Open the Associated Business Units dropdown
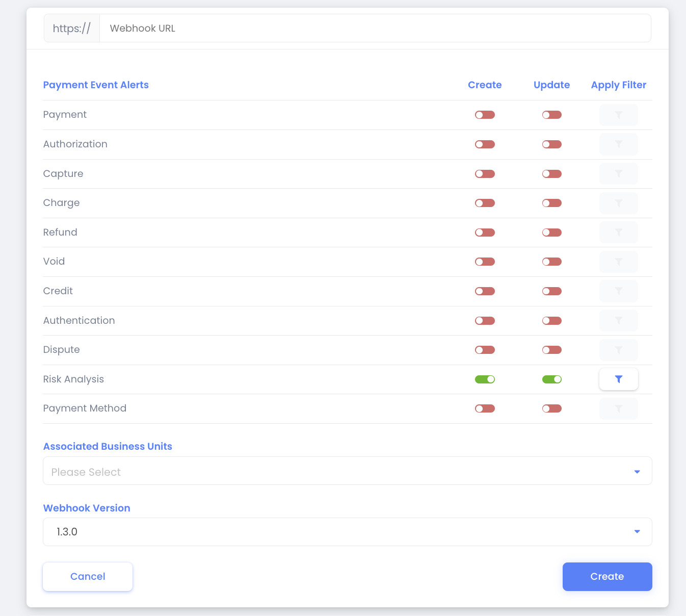This screenshot has height=616, width=686. [348, 471]
